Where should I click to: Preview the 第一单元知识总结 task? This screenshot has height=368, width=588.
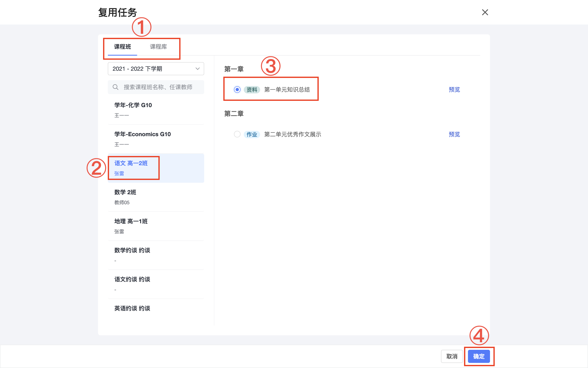point(454,90)
